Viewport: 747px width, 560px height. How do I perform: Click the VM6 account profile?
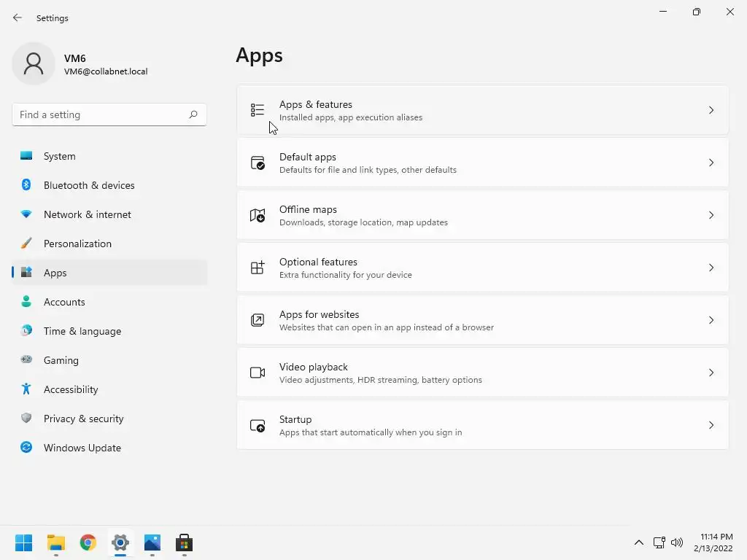pos(80,64)
